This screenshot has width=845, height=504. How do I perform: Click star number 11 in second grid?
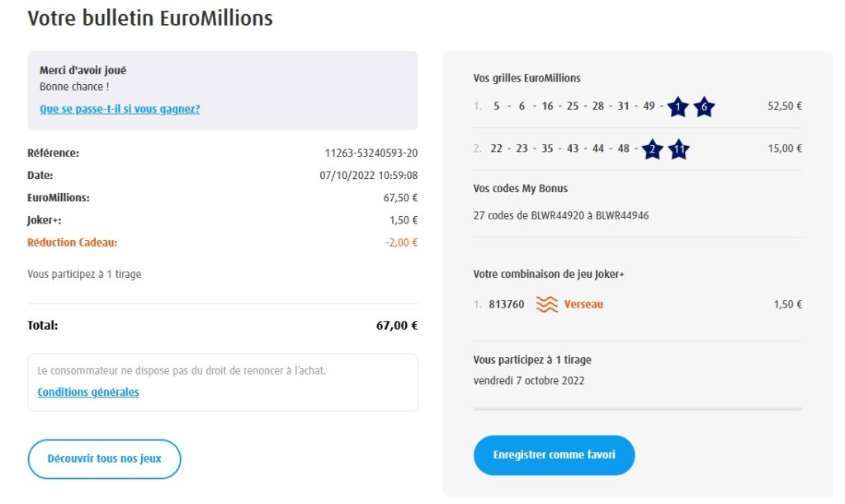coord(677,149)
